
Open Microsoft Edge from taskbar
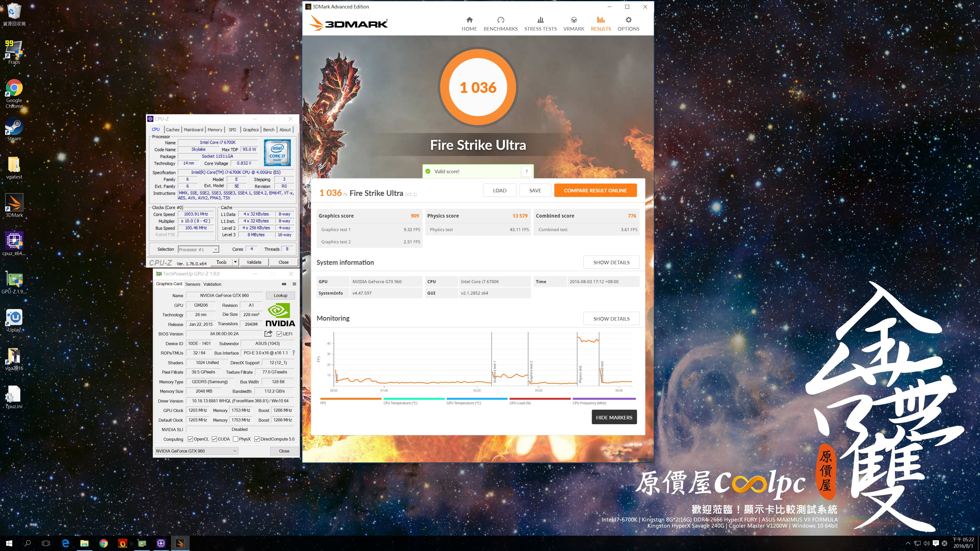(65, 543)
